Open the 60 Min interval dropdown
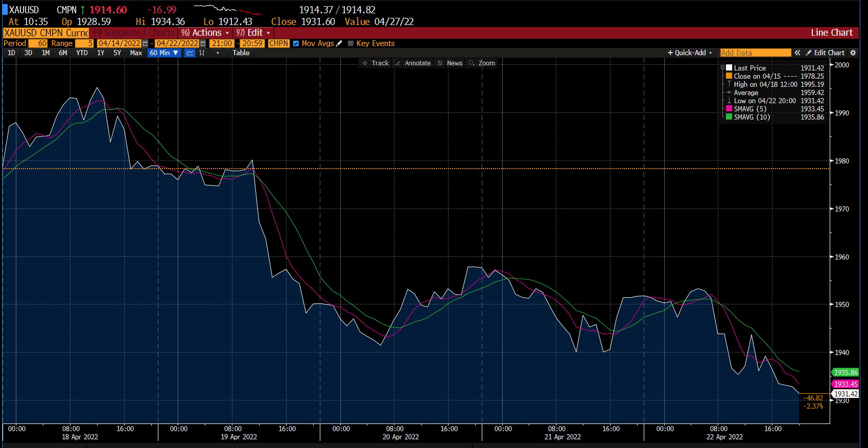The image size is (868, 448). coord(163,53)
